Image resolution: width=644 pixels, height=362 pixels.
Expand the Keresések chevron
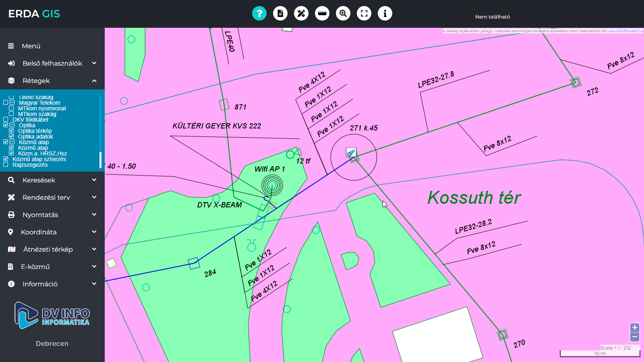click(x=94, y=180)
